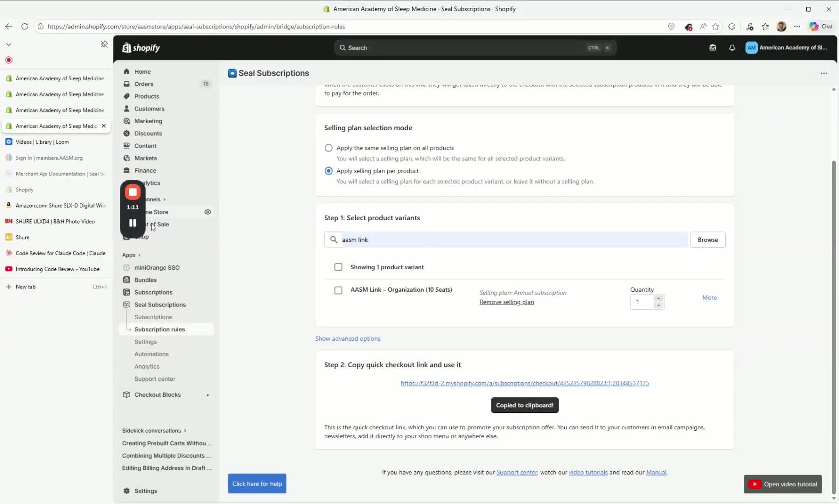Expand Sidekick conversations
This screenshot has height=504, width=839.
point(154,431)
